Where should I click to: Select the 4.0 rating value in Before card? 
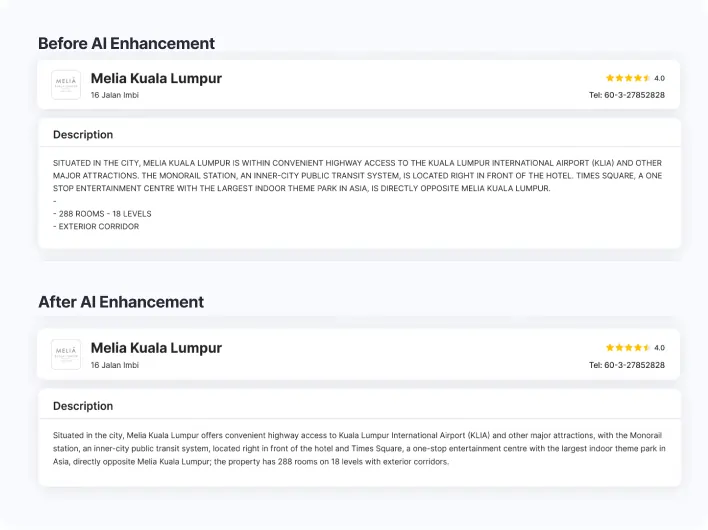point(660,78)
